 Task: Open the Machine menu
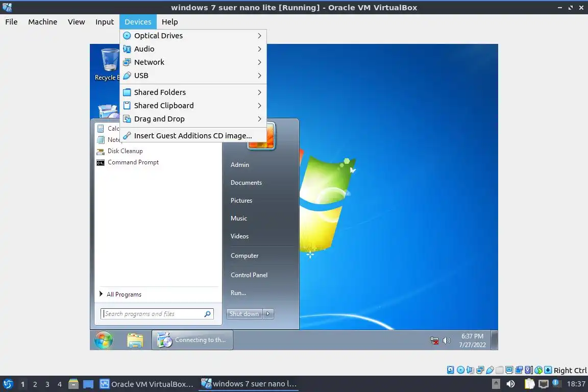(43, 22)
